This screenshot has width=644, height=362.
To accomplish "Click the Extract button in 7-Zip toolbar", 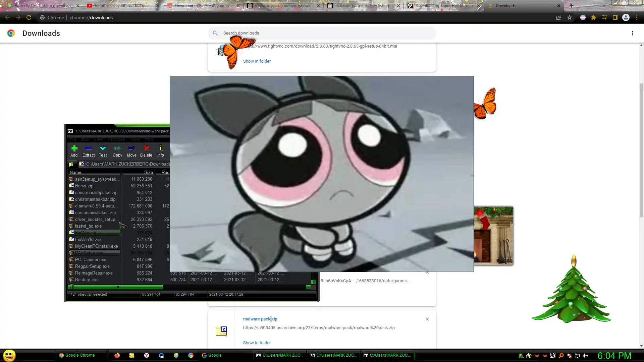I will [89, 150].
